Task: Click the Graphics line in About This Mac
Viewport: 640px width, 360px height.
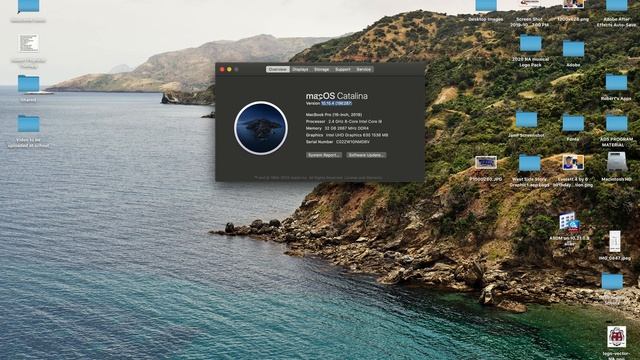Action: click(x=347, y=135)
